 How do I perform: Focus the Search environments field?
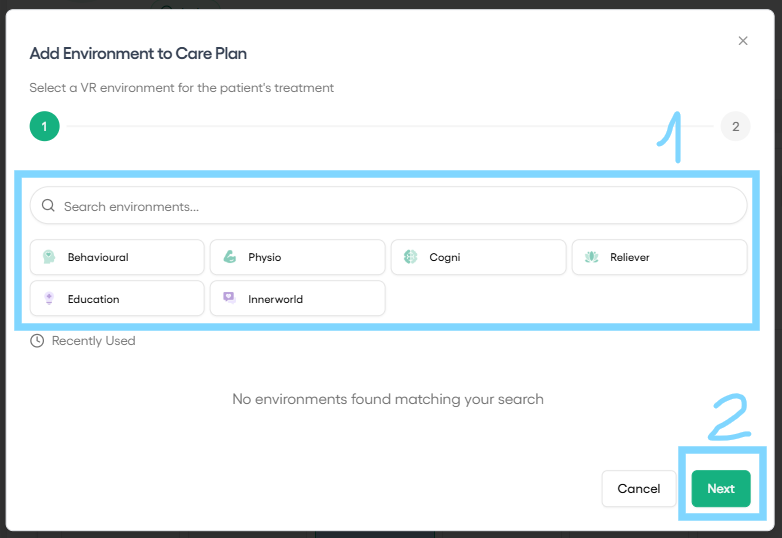389,205
